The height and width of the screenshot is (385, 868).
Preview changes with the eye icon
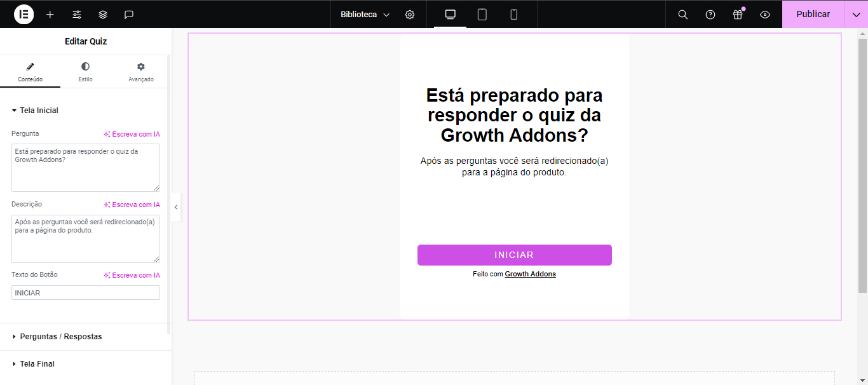[x=765, y=14]
